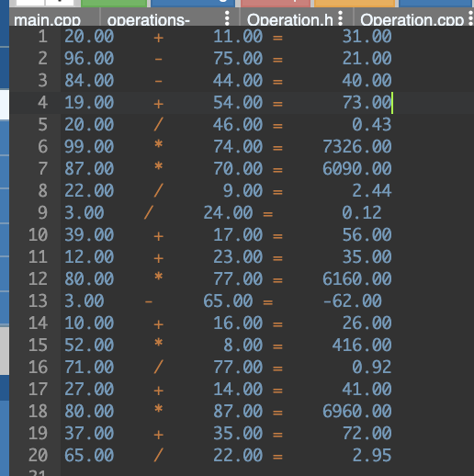The image size is (474, 476).
Task: Click the value 16.00 on line 14
Action: 238,323
